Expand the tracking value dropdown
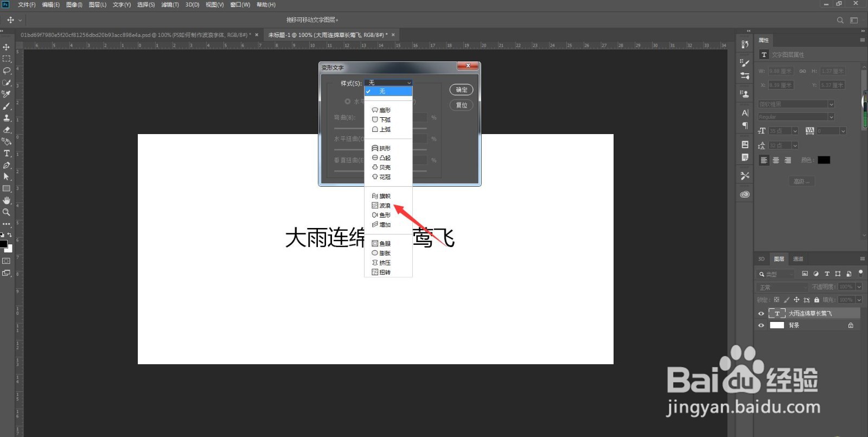This screenshot has width=868, height=437. [843, 131]
